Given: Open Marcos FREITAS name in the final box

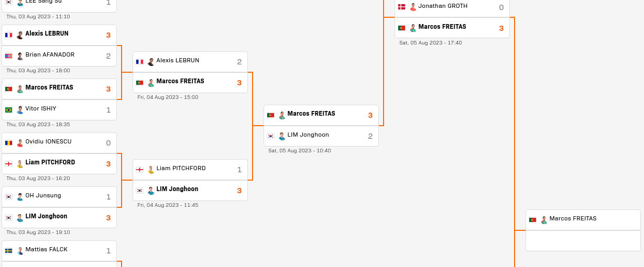Looking at the screenshot, I should coord(573,219).
